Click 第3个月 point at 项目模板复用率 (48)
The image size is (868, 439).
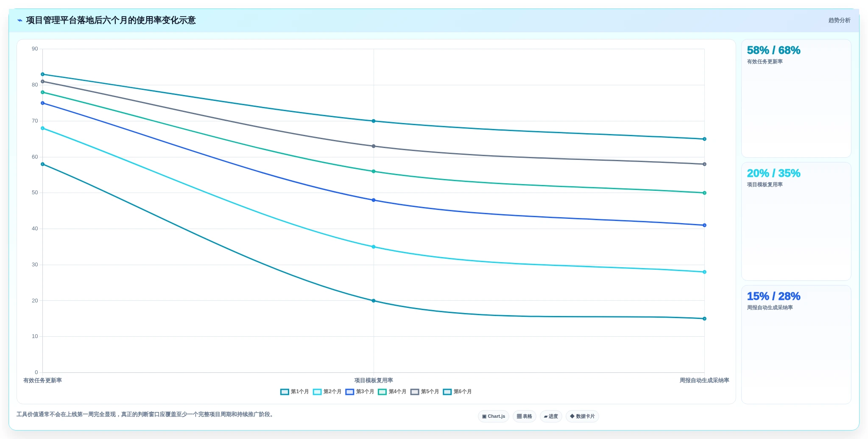click(374, 200)
